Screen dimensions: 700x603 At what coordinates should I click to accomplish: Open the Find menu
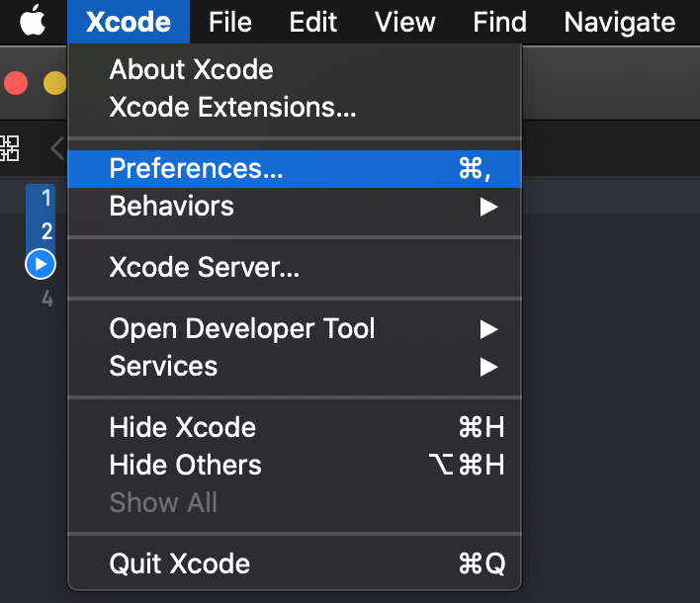click(499, 22)
